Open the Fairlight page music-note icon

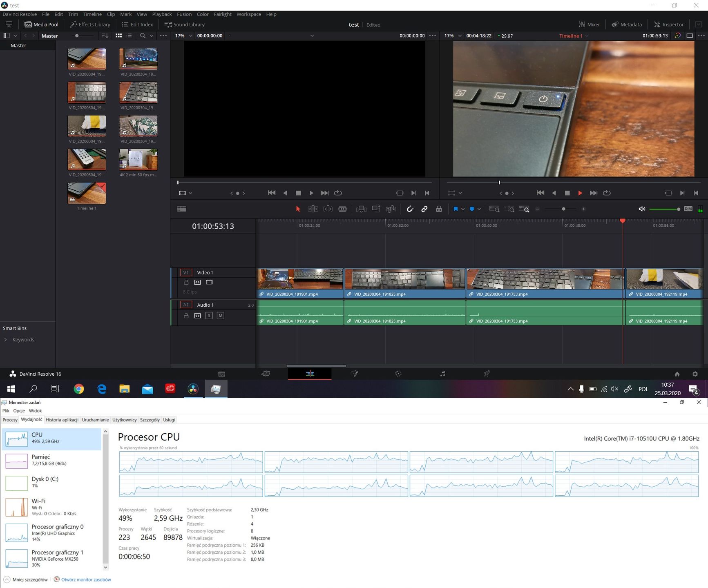pyautogui.click(x=442, y=374)
